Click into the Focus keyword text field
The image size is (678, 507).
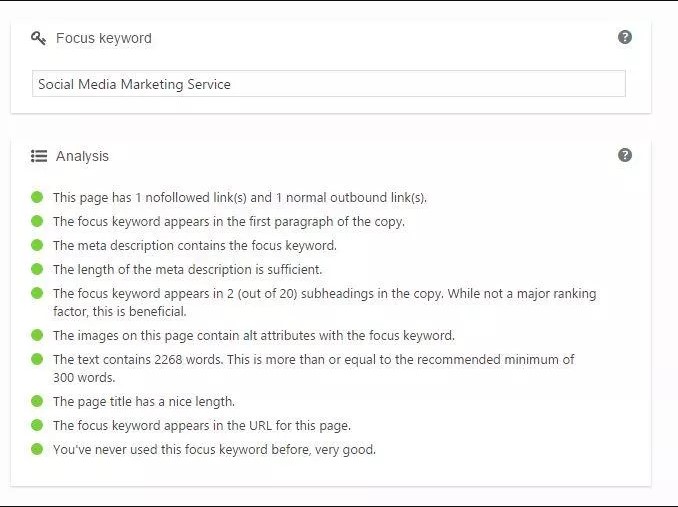click(x=328, y=84)
